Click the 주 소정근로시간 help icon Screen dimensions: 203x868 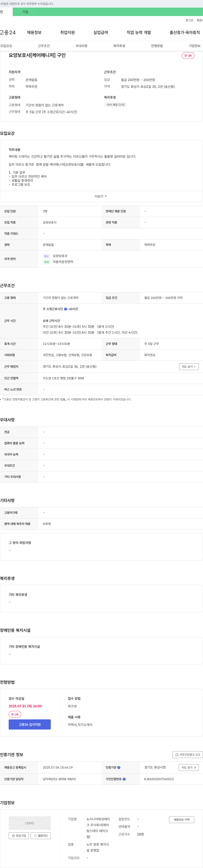click(66, 309)
